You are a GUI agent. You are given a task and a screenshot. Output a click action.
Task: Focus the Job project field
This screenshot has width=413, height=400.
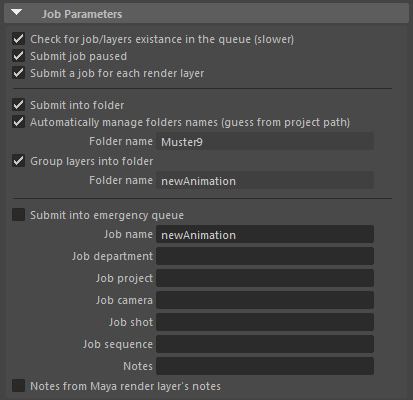(265, 278)
